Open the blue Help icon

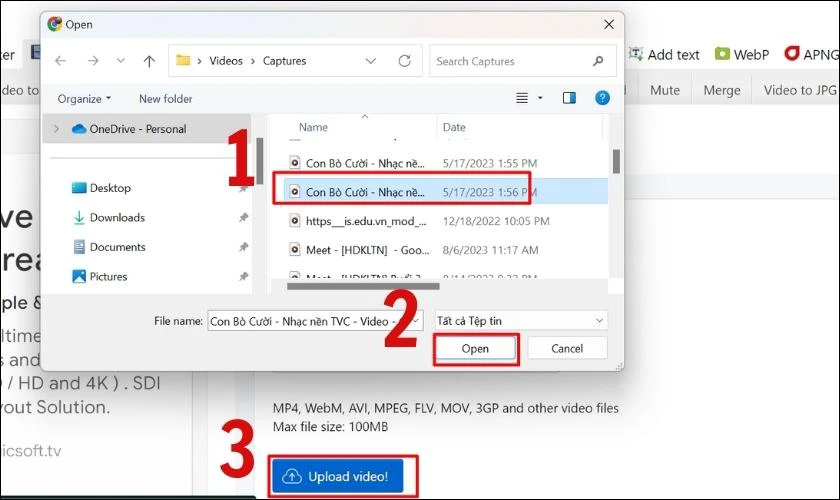tap(602, 98)
